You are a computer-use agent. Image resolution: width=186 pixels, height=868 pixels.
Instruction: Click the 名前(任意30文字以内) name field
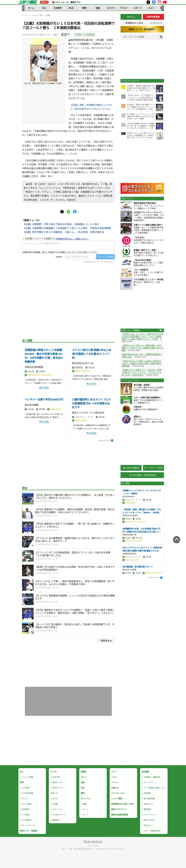[80, 256]
